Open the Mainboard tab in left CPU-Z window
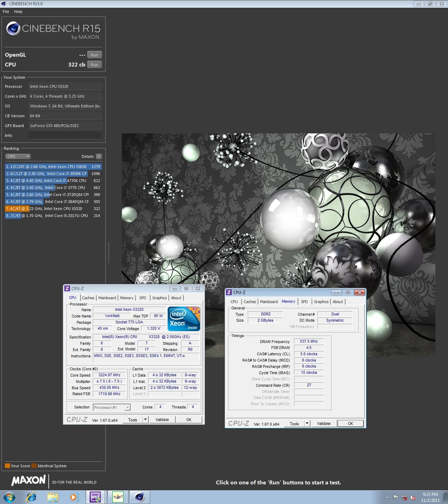Image resolution: width=448 pixels, height=504 pixels. pyautogui.click(x=107, y=298)
